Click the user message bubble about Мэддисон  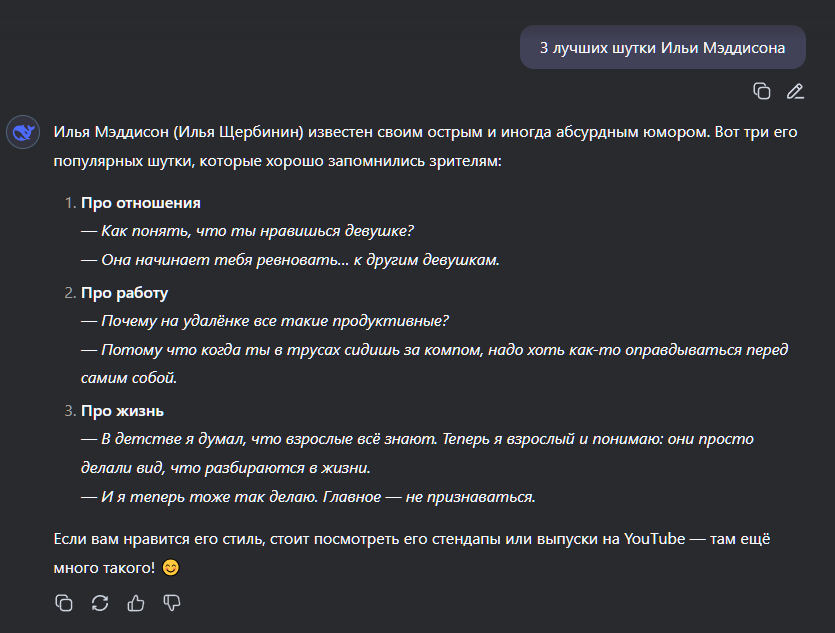click(662, 47)
